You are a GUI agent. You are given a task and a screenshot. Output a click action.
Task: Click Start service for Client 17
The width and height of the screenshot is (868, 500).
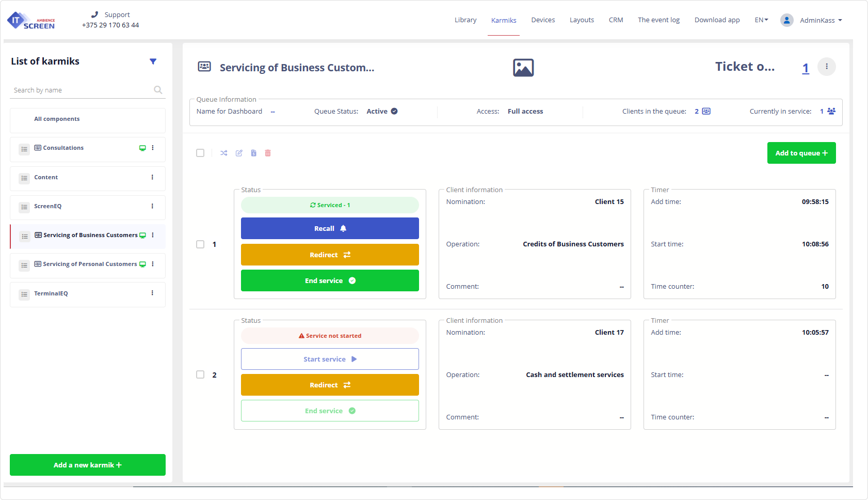click(x=330, y=359)
